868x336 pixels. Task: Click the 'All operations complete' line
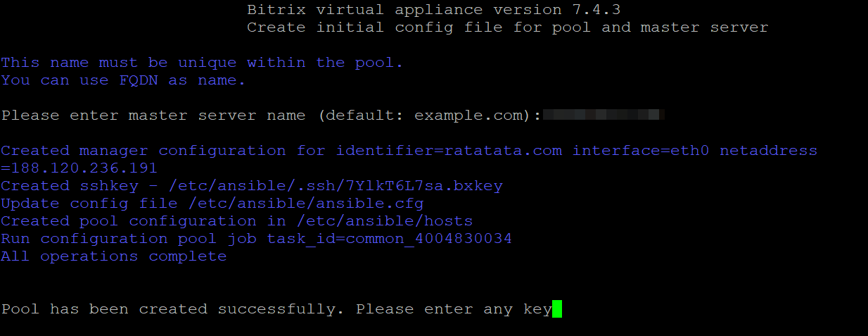114,256
